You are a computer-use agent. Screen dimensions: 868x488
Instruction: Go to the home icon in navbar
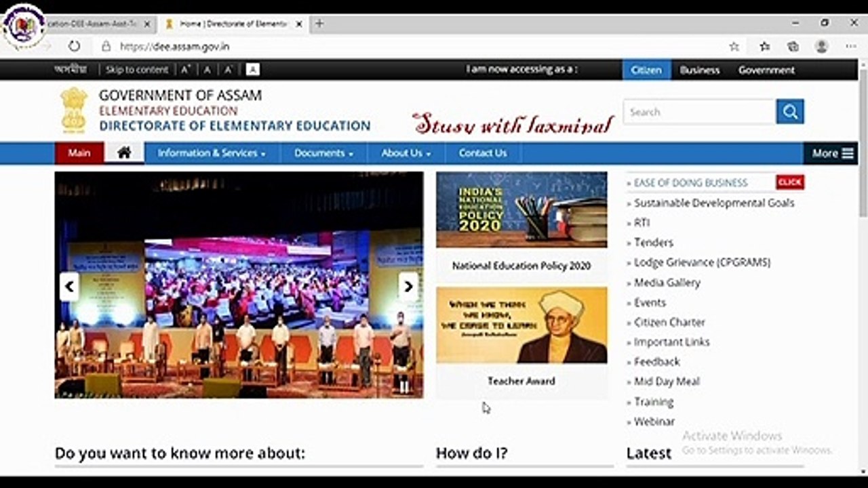[124, 152]
